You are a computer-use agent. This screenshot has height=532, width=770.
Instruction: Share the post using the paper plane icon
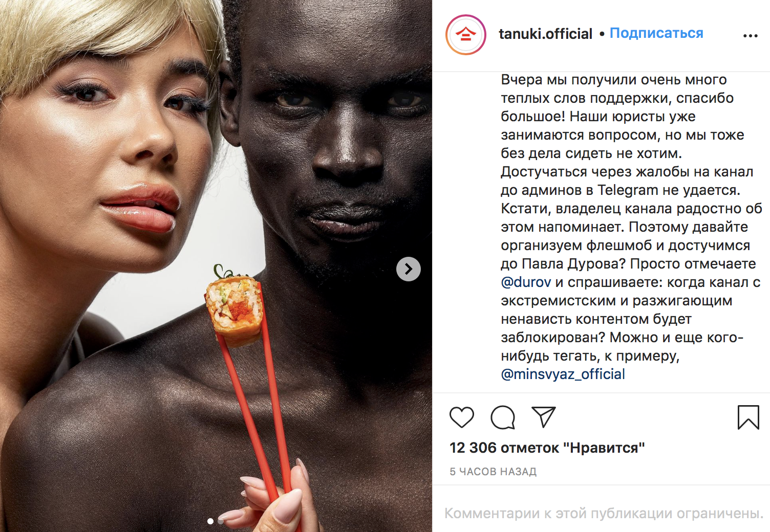[544, 417]
